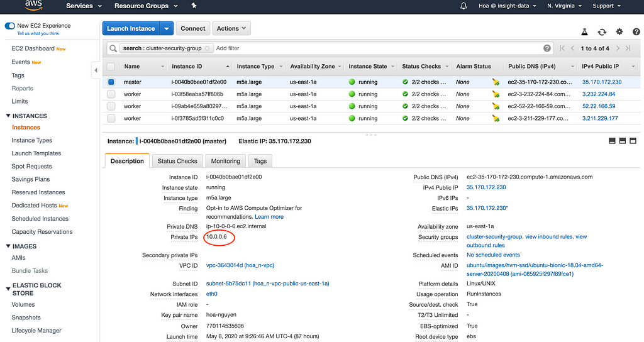The height and width of the screenshot is (342, 644).
Task: Open the Resource Groups dropdown
Action: pos(146,6)
